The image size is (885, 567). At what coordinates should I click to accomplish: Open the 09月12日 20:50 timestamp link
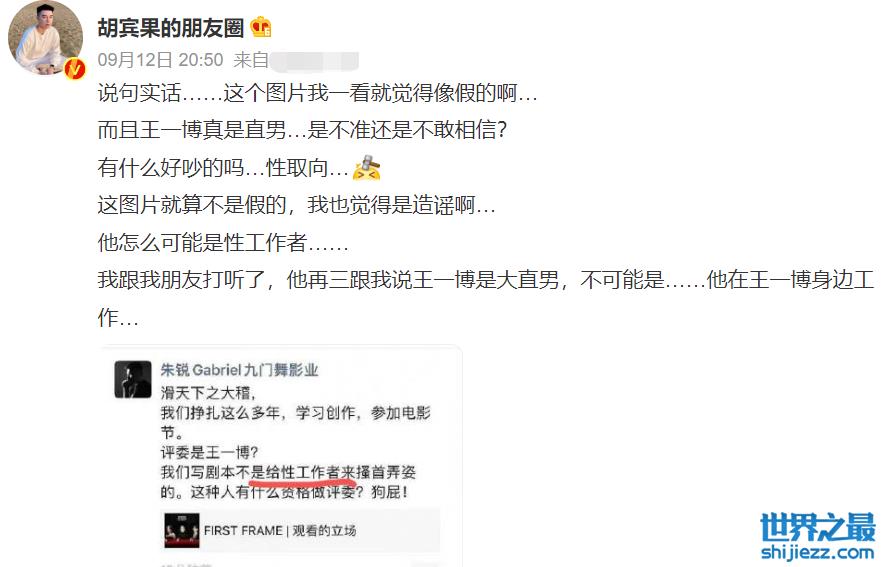(160, 60)
